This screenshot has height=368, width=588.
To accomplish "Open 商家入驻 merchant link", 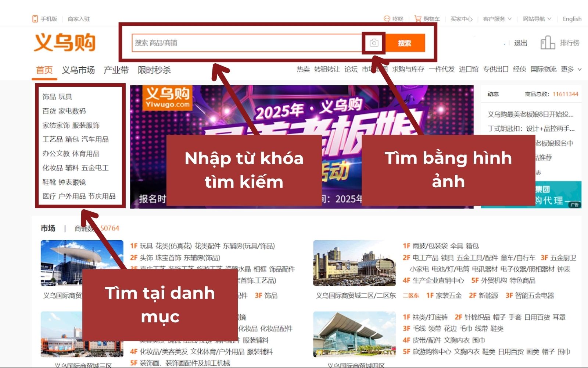I will (79, 19).
